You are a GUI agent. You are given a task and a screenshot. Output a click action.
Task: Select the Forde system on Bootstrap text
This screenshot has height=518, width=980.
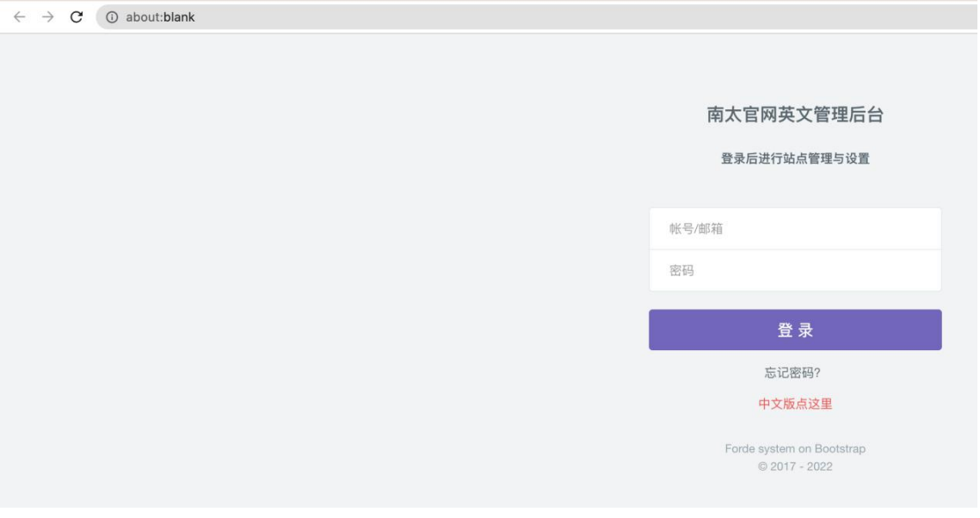click(x=795, y=448)
